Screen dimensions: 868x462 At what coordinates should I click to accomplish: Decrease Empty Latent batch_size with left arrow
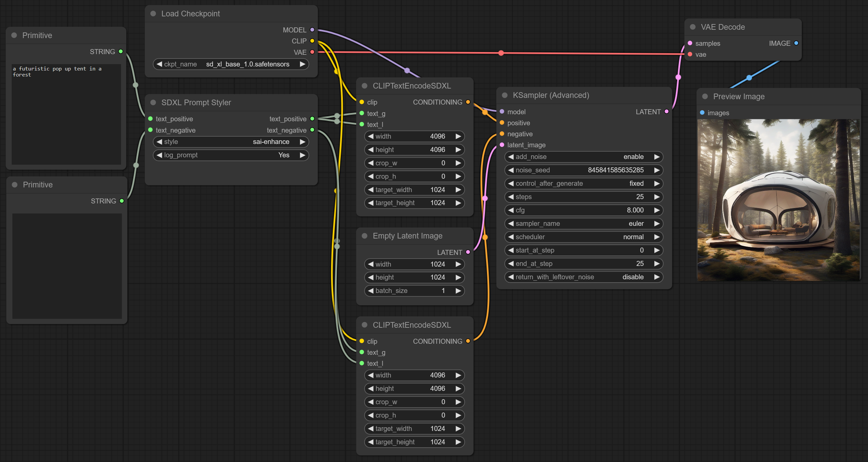tap(371, 291)
